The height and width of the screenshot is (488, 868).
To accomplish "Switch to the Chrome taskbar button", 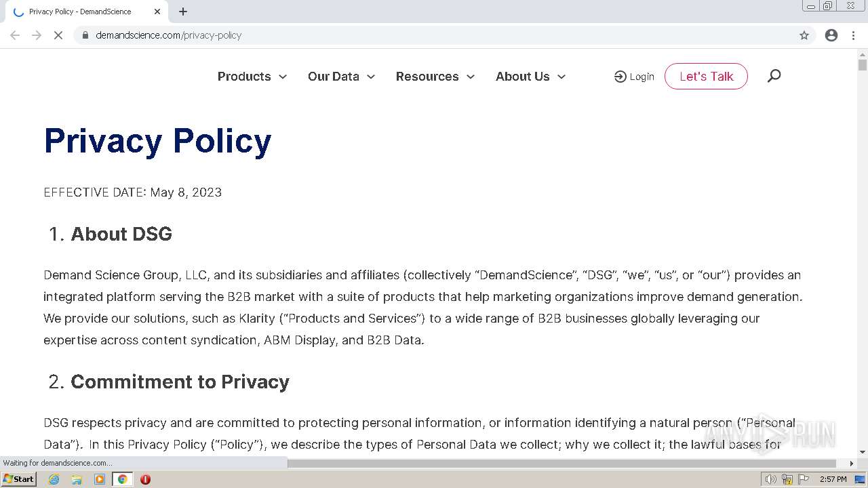I will click(x=122, y=479).
